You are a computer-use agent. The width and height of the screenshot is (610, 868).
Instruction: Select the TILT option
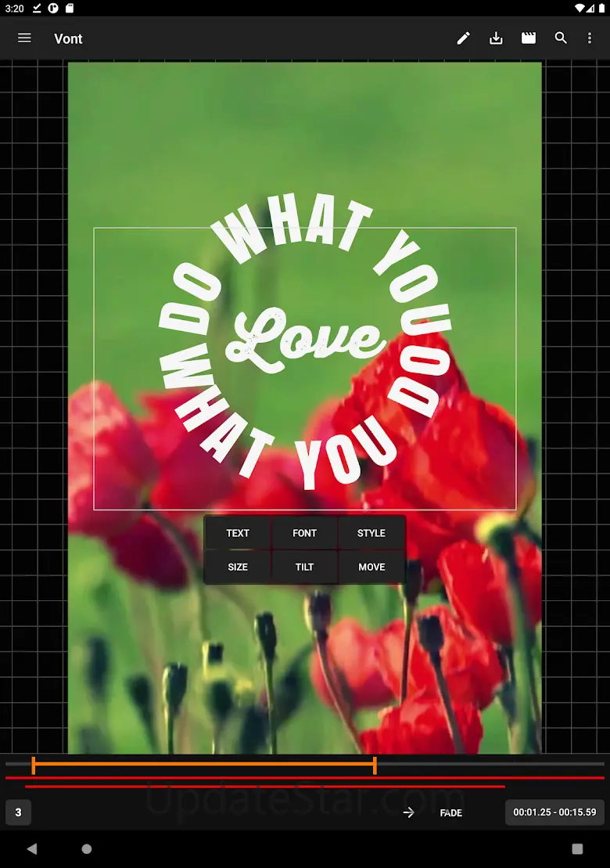coord(304,567)
